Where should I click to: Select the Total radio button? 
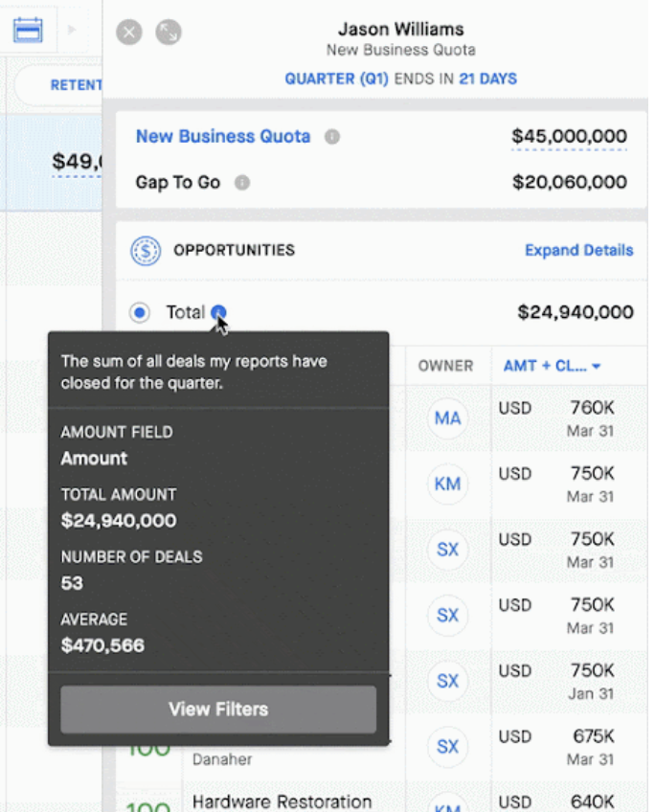tap(139, 312)
